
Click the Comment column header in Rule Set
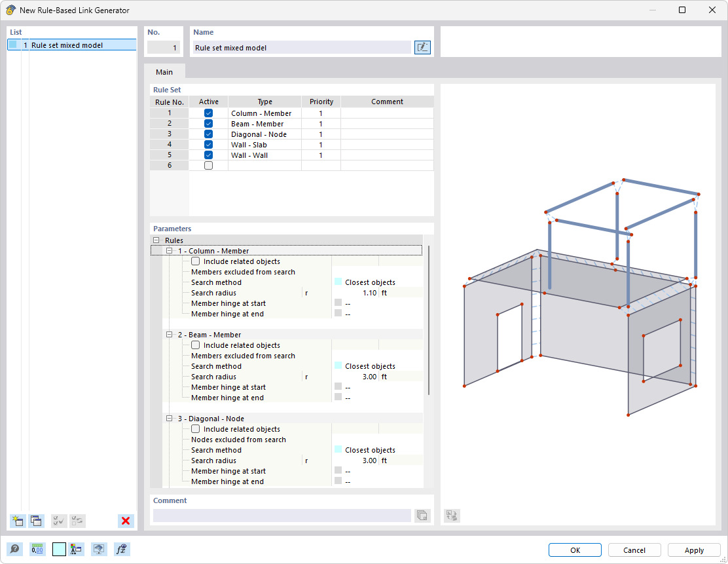click(x=387, y=102)
